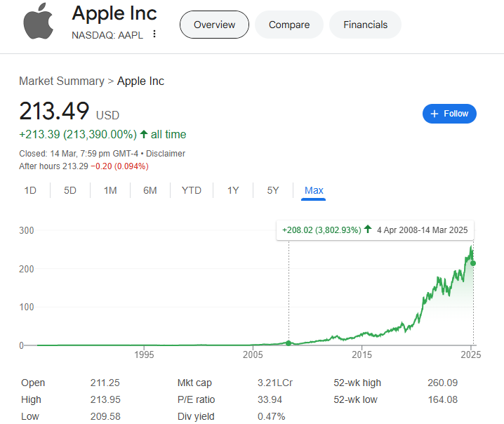The width and height of the screenshot is (504, 424).
Task: Switch chart to 6M range
Action: tap(150, 190)
